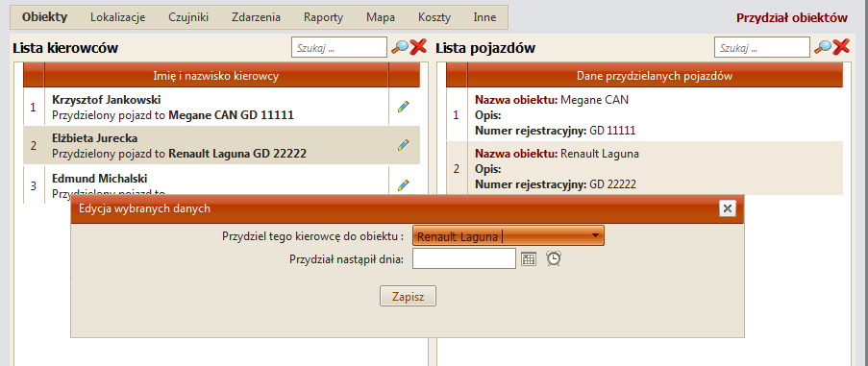Viewport: 868px width, 366px height.
Task: Edit Edmund Michalski with pencil icon
Action: pos(404,184)
